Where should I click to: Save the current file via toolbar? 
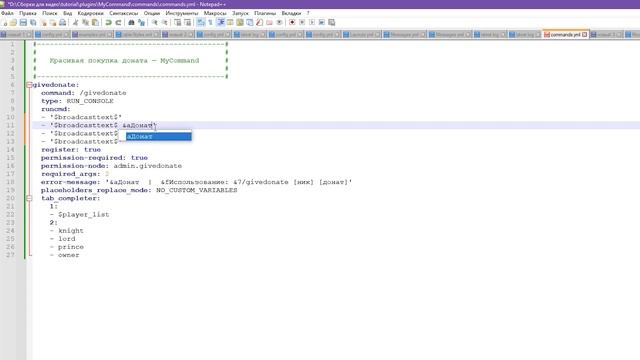pyautogui.click(x=23, y=22)
